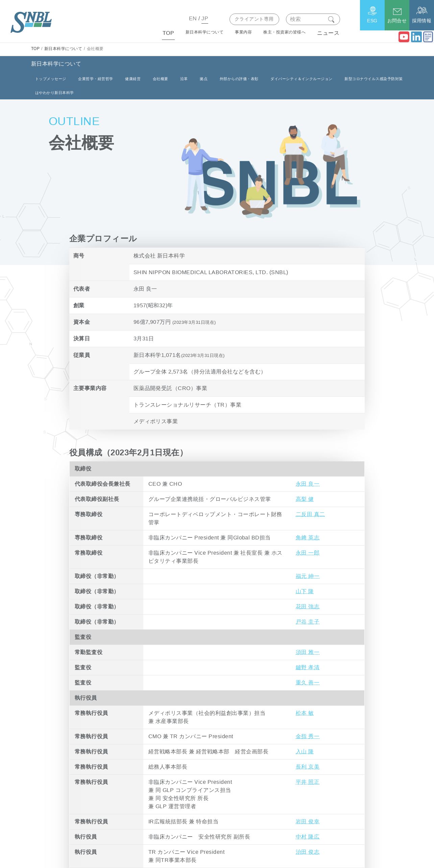Image resolution: width=434 pixels, height=868 pixels.
Task: Open 事業内容 menu item
Action: point(243,32)
